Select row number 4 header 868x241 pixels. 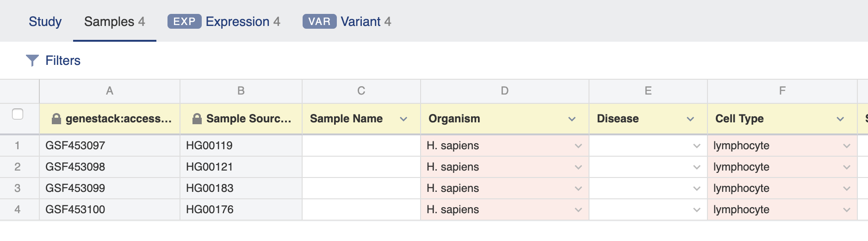point(18,209)
